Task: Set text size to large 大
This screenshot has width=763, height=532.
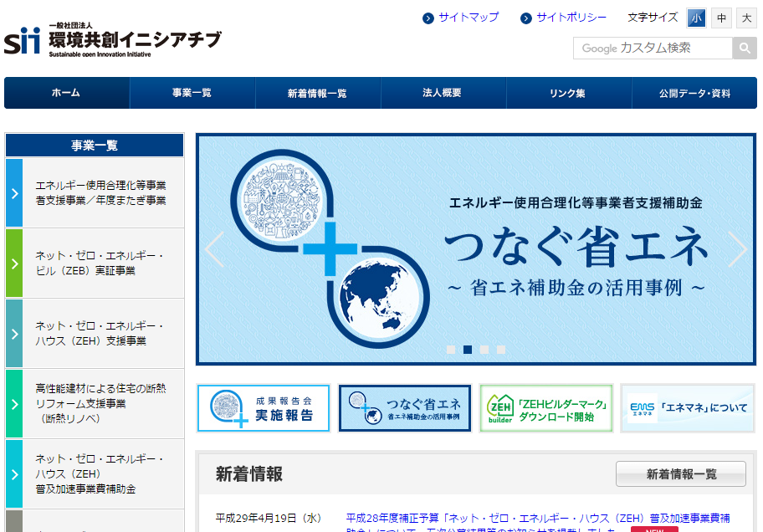Action: click(746, 18)
